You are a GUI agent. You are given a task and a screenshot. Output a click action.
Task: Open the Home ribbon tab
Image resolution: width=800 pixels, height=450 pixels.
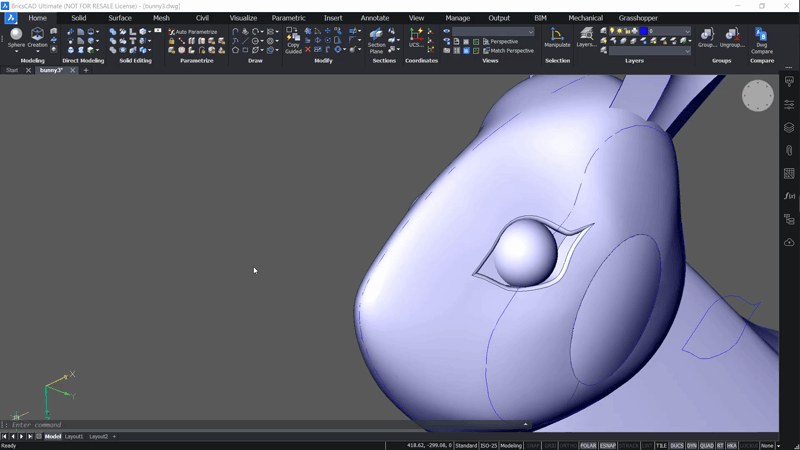[37, 18]
